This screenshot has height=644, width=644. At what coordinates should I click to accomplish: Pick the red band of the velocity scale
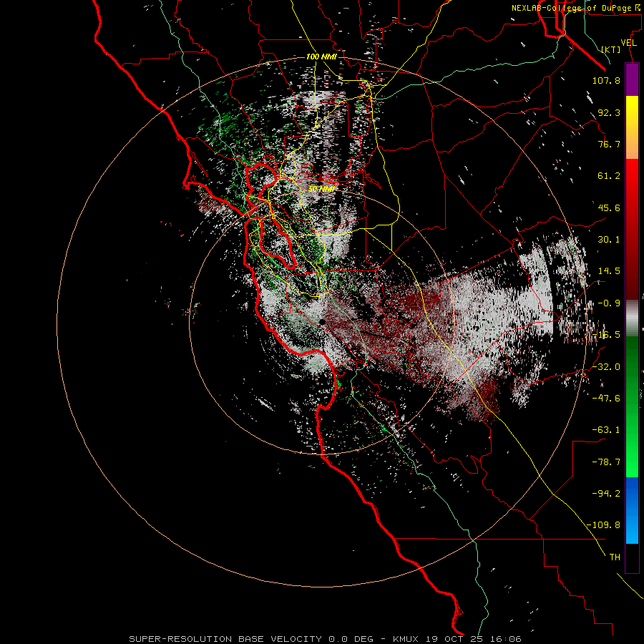point(632,229)
